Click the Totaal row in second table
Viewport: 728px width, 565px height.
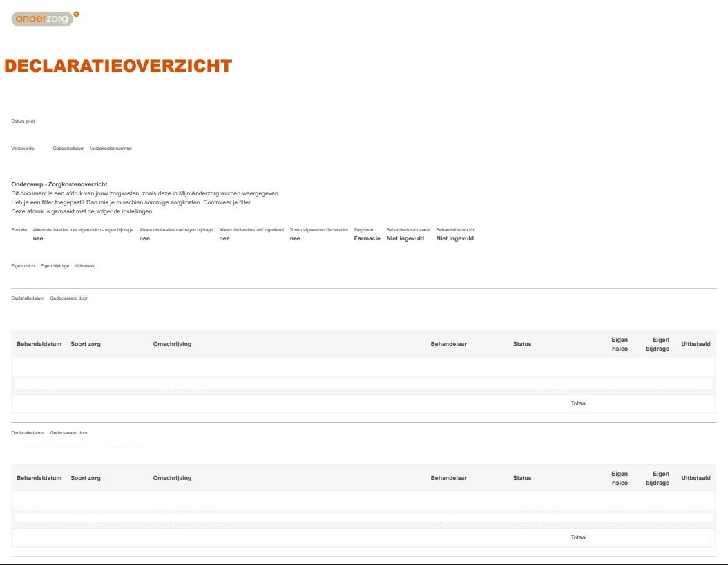pos(578,537)
